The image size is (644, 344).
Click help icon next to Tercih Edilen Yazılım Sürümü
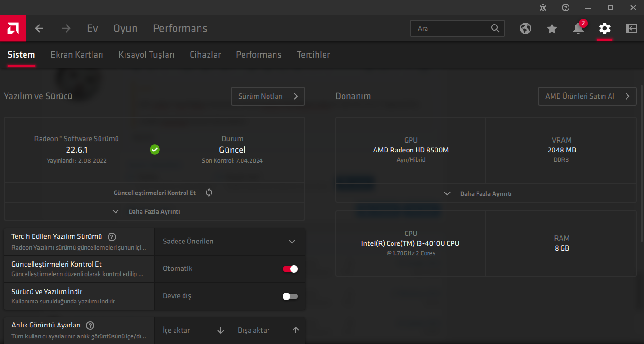(x=112, y=237)
